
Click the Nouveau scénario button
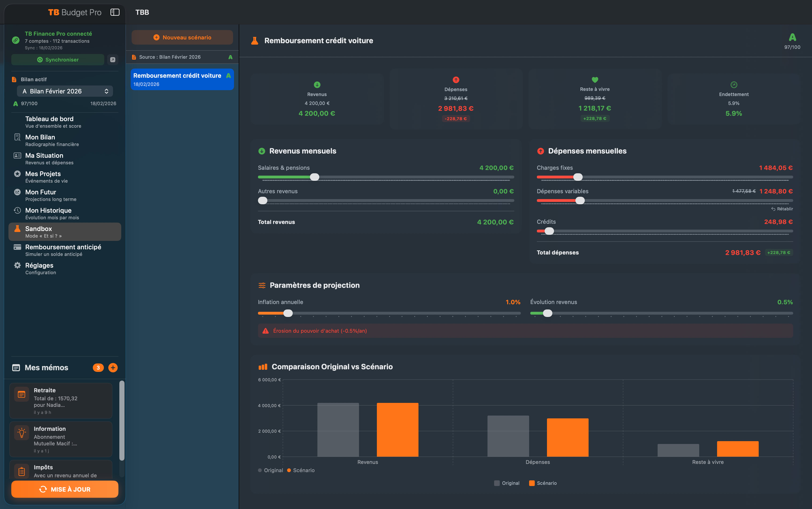182,37
